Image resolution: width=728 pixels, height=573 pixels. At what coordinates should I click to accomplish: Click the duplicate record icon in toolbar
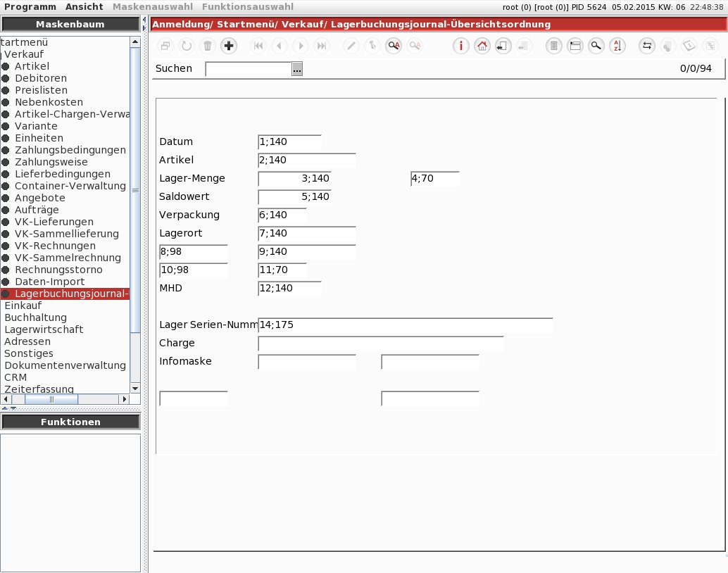tap(165, 46)
